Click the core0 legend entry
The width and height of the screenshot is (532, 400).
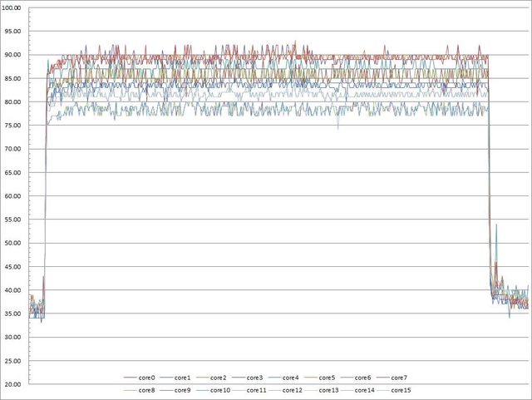coord(146,378)
